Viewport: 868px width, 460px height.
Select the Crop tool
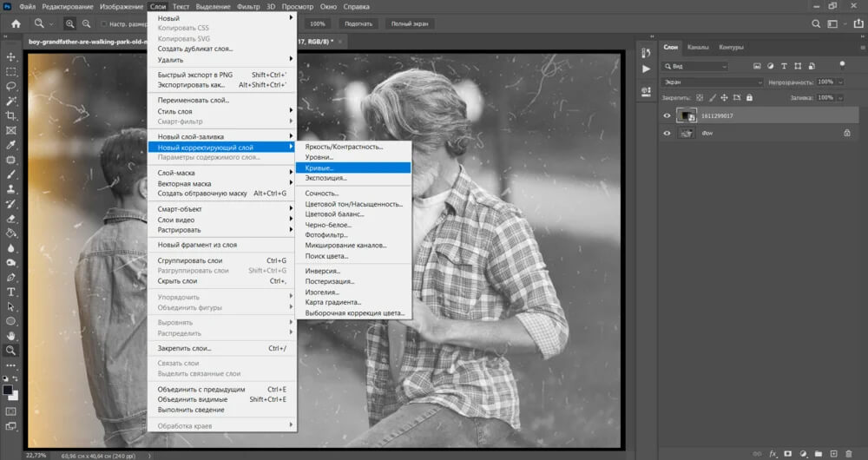click(x=11, y=115)
